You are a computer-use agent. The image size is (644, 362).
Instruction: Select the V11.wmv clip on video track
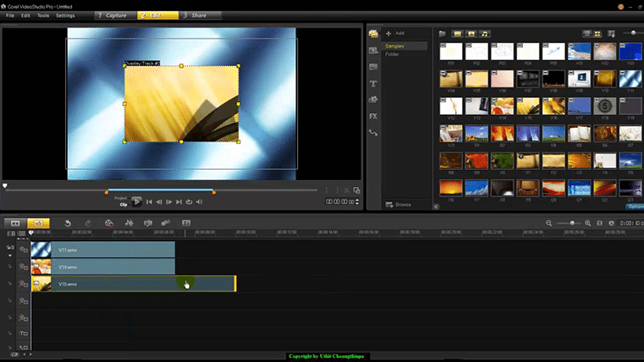103,250
